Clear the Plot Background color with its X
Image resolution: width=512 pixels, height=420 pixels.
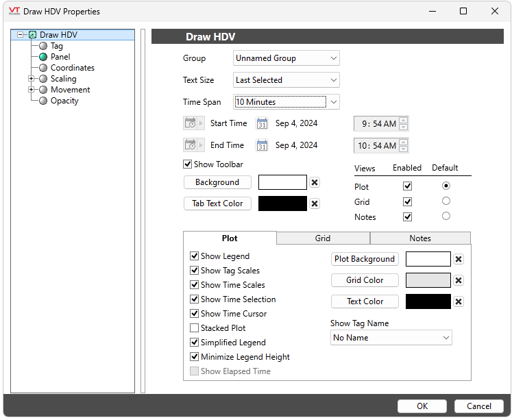tap(459, 259)
